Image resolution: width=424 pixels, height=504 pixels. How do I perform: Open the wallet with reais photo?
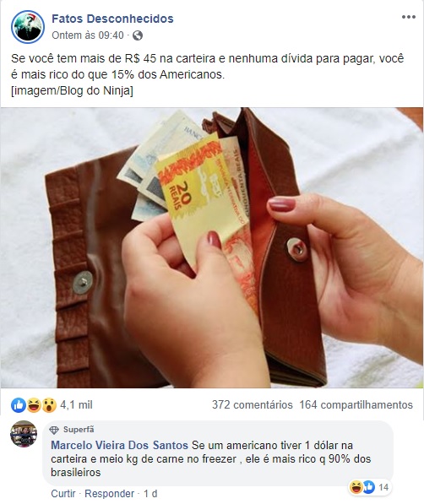pyautogui.click(x=212, y=248)
